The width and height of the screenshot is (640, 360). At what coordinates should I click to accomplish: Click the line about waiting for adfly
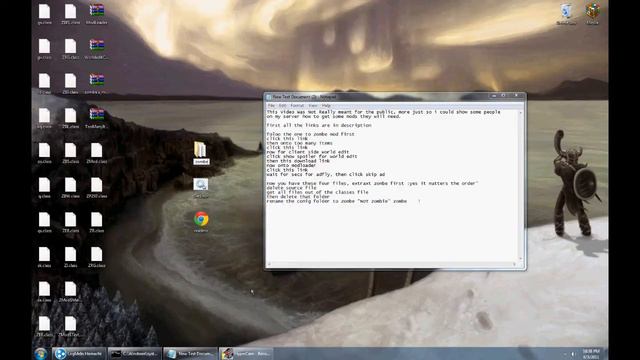pos(325,174)
